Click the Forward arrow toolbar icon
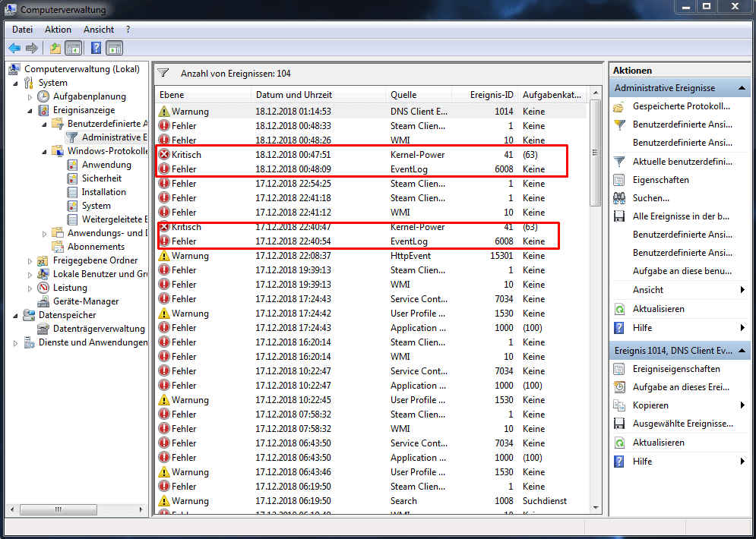This screenshot has width=756, height=539. pos(32,48)
